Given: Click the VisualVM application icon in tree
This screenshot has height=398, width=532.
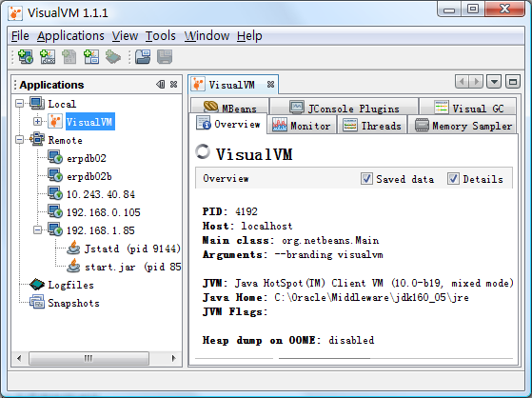Looking at the screenshot, I should point(55,121).
